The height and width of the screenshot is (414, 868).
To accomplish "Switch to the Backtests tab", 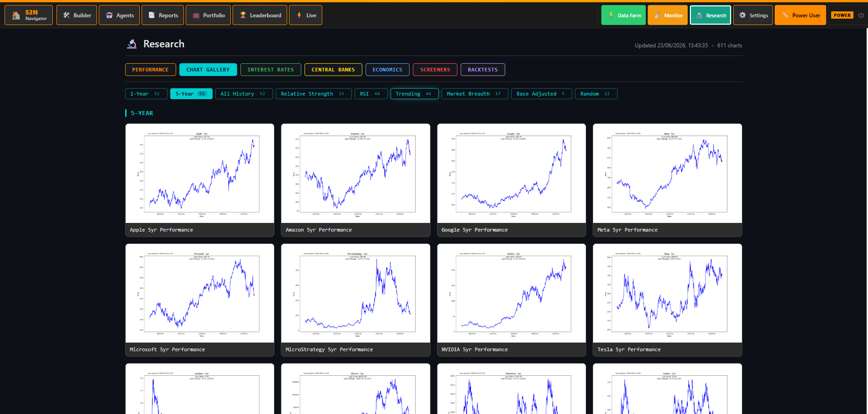I will coord(482,70).
